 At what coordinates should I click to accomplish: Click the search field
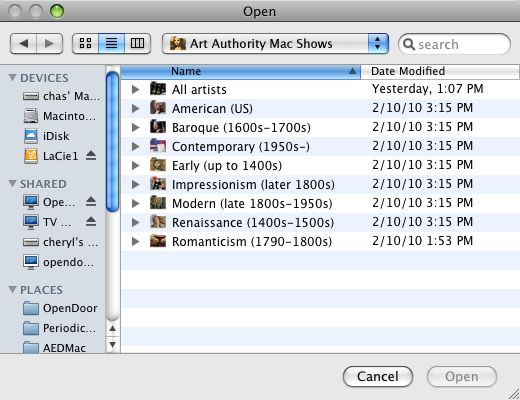pyautogui.click(x=454, y=44)
